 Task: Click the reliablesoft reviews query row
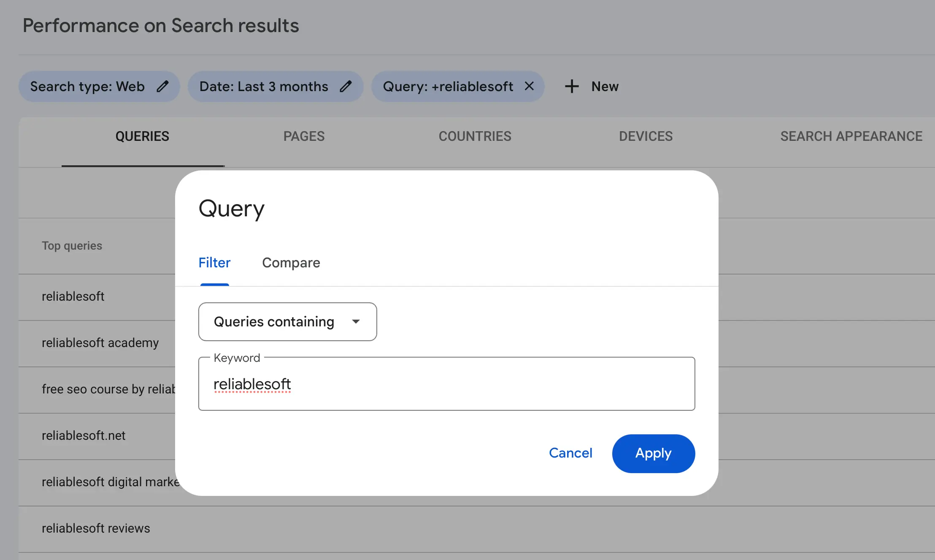click(x=96, y=528)
